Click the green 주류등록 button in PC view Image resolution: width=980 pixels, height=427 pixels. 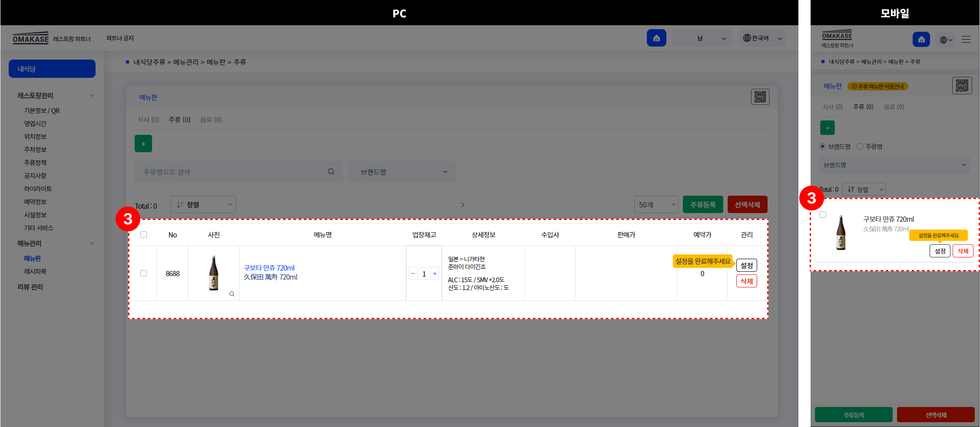[703, 205]
